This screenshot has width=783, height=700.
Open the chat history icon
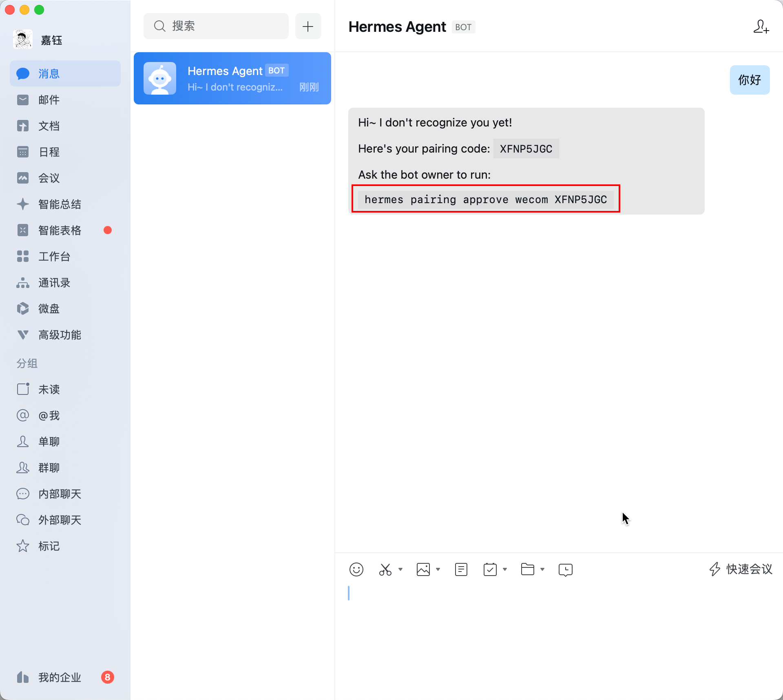(x=565, y=569)
